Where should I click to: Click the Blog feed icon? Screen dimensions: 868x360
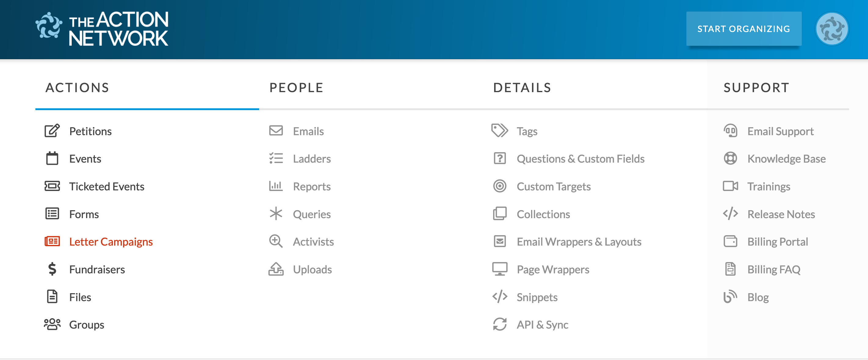(730, 297)
